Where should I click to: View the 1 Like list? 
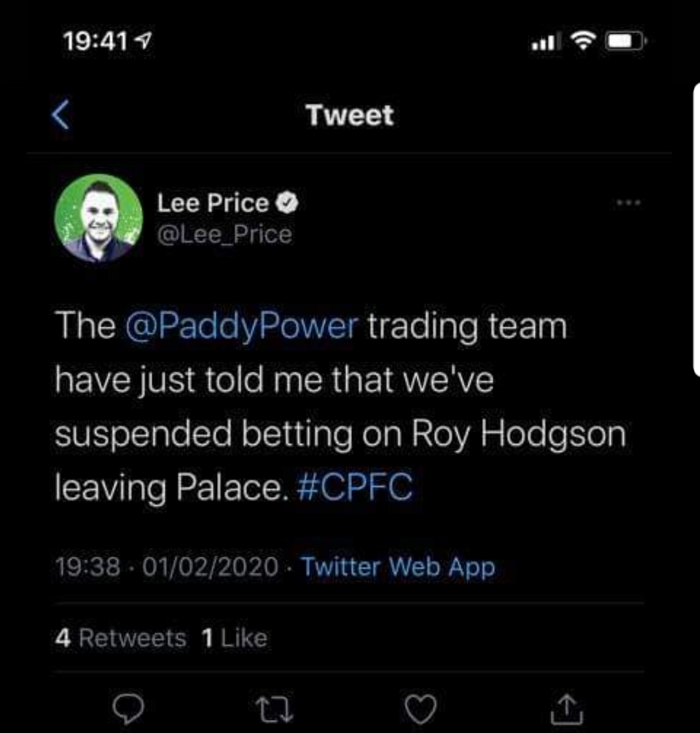(x=234, y=638)
